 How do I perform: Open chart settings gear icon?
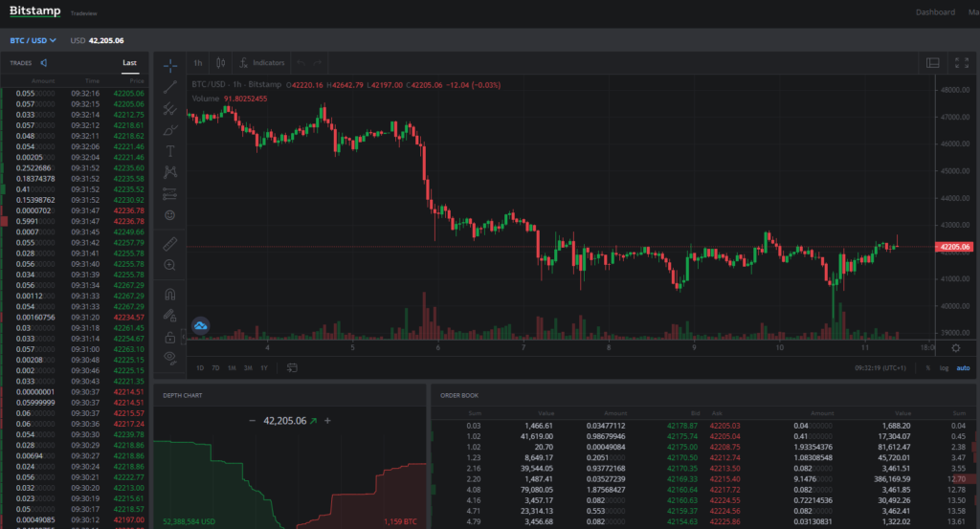point(956,348)
